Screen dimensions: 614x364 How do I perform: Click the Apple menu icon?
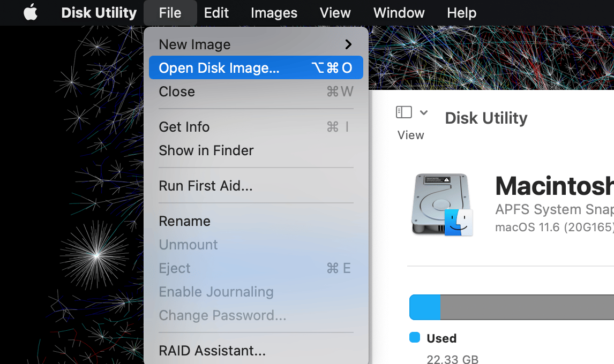tap(31, 13)
